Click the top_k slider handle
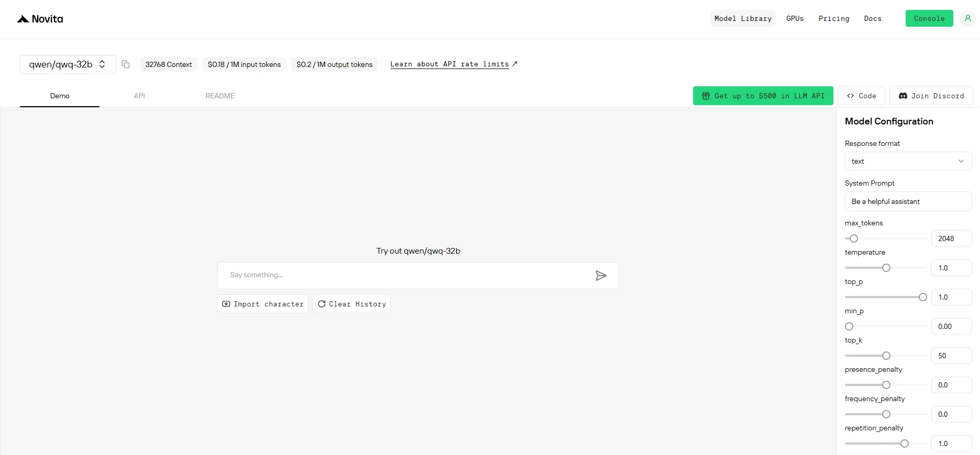 886,356
